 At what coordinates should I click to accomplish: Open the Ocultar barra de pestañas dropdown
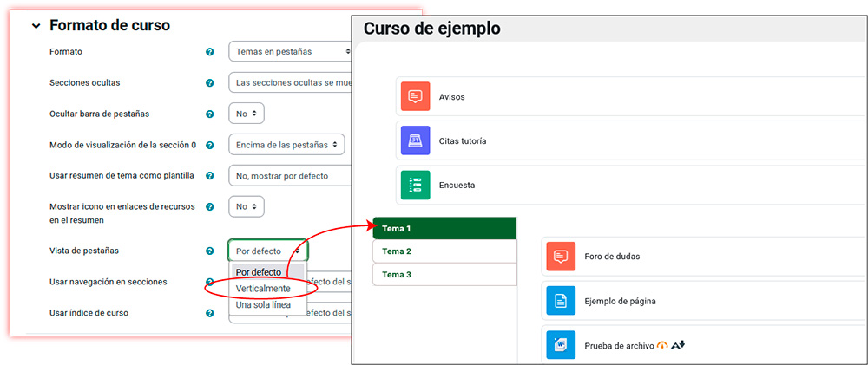point(247,114)
